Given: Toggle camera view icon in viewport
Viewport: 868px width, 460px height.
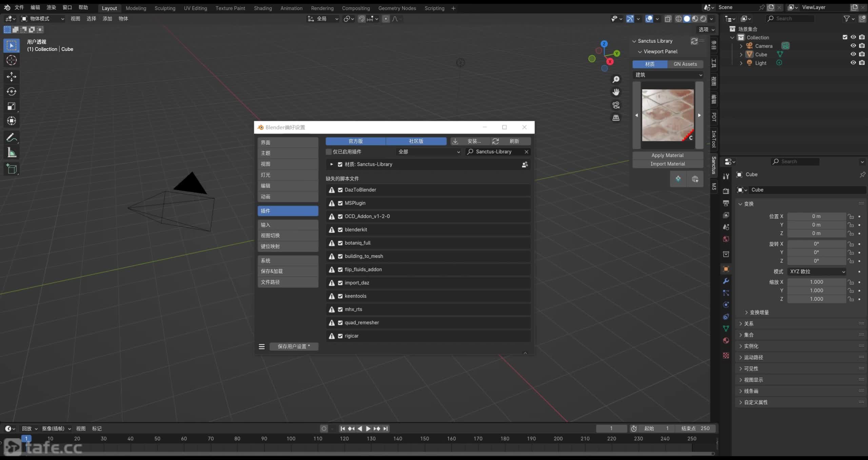Looking at the screenshot, I should [616, 105].
